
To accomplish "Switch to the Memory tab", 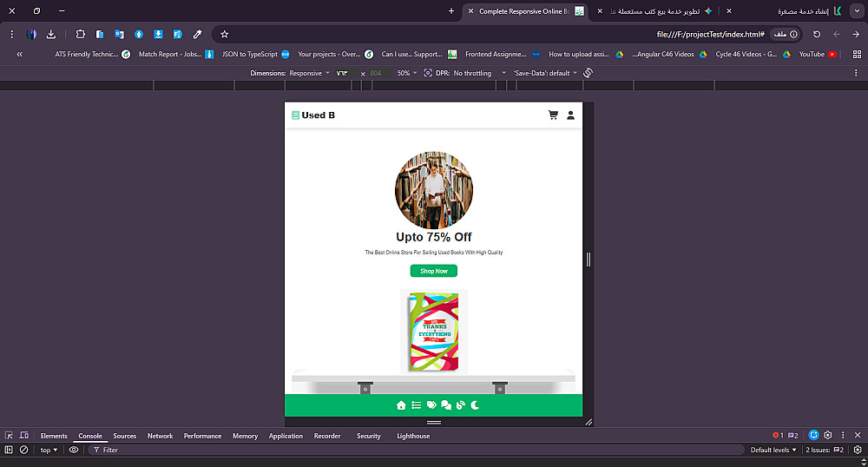I will coord(246,436).
